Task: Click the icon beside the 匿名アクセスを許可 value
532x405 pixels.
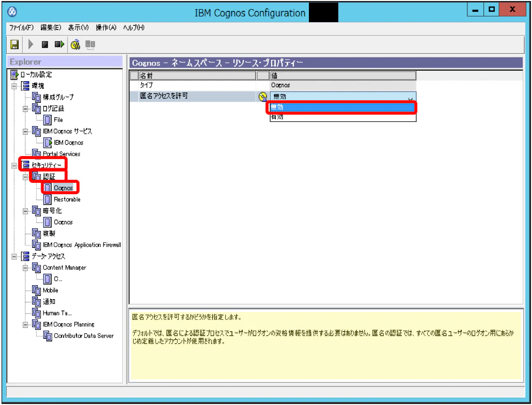Action: (262, 97)
